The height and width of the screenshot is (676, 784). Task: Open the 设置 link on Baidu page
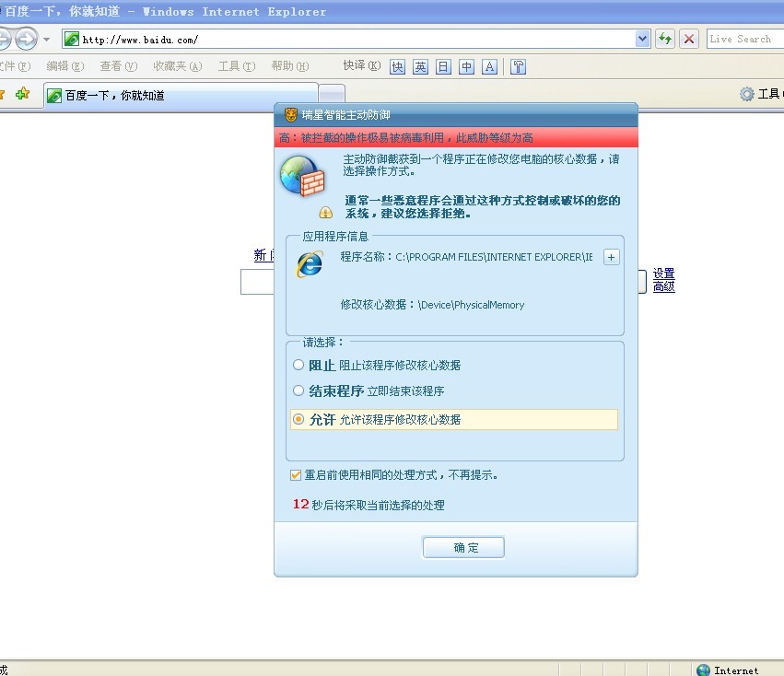[x=664, y=274]
